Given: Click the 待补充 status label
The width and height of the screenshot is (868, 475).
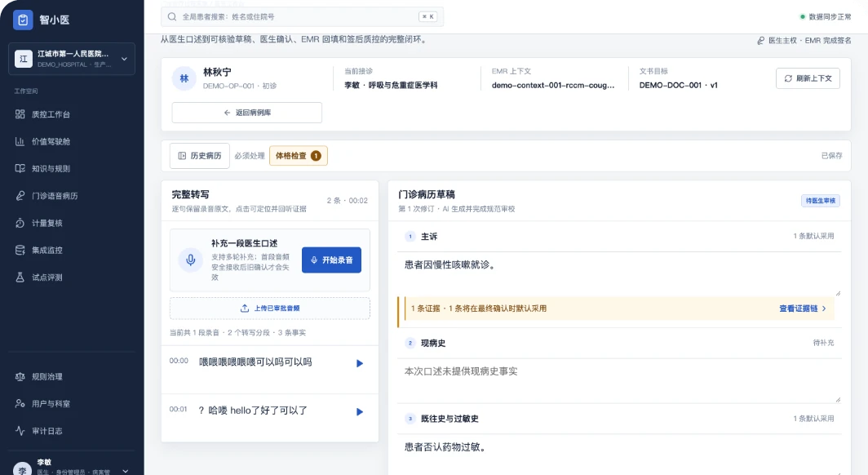Looking at the screenshot, I should pos(823,343).
